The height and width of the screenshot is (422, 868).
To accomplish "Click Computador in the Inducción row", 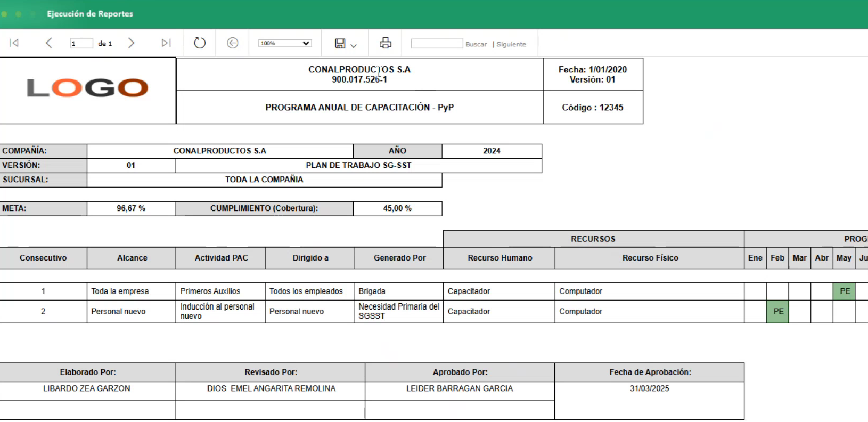I will tap(580, 312).
